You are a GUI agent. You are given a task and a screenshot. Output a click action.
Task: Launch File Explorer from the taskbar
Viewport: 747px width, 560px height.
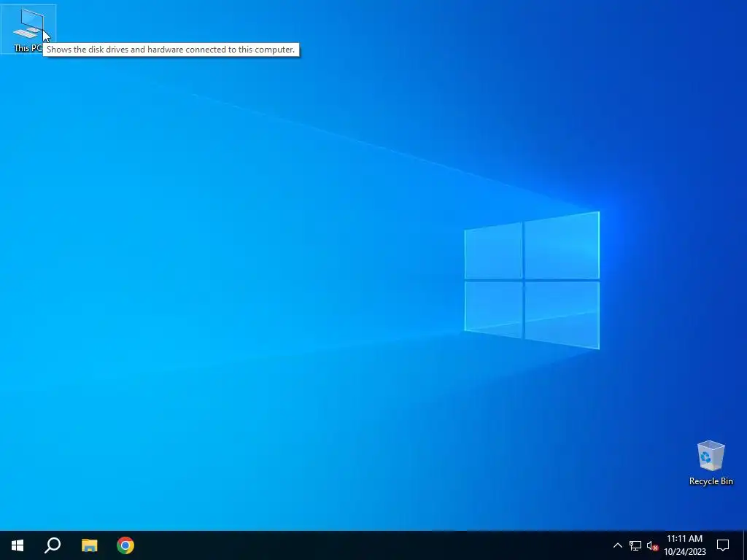coord(89,545)
